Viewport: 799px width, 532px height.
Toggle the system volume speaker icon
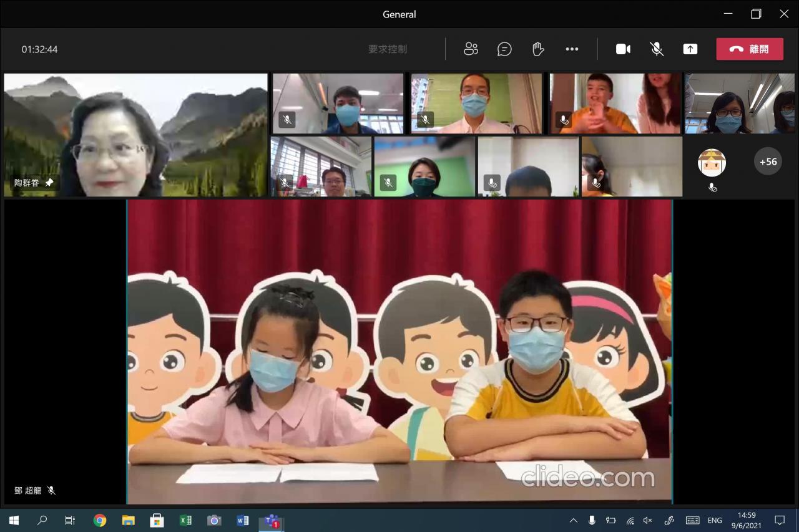648,521
